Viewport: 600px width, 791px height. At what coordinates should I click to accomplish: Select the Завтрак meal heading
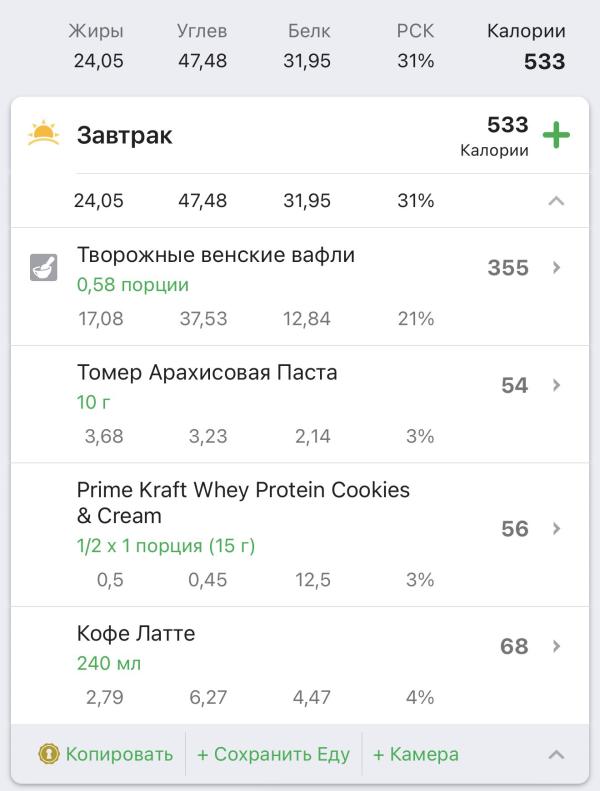(125, 136)
